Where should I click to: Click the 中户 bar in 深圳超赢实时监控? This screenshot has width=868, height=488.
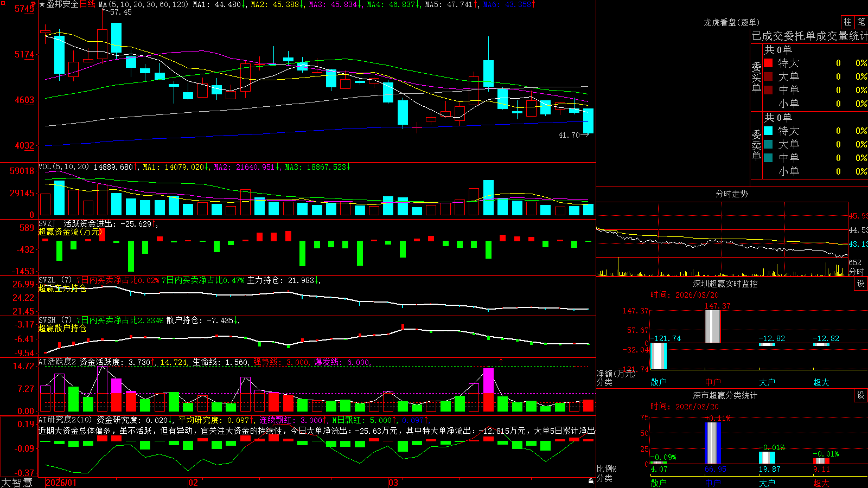point(712,326)
